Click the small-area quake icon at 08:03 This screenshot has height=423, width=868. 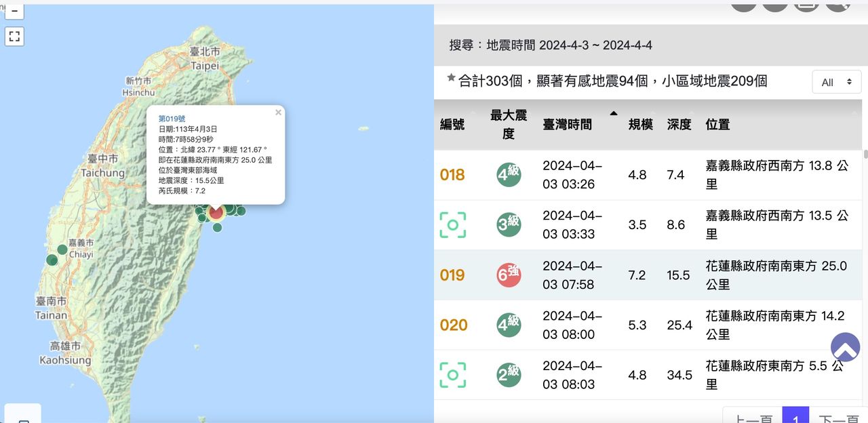pos(452,375)
